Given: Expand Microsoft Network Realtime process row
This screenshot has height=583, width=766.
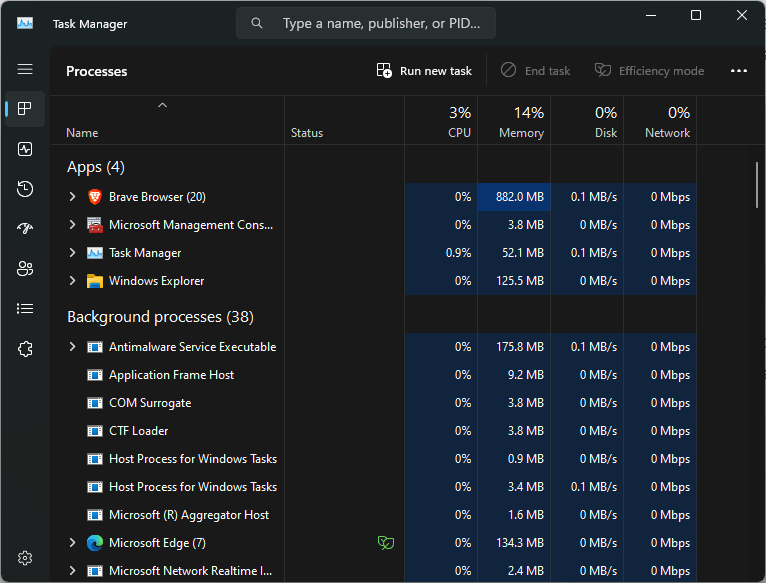Looking at the screenshot, I should click(72, 570).
